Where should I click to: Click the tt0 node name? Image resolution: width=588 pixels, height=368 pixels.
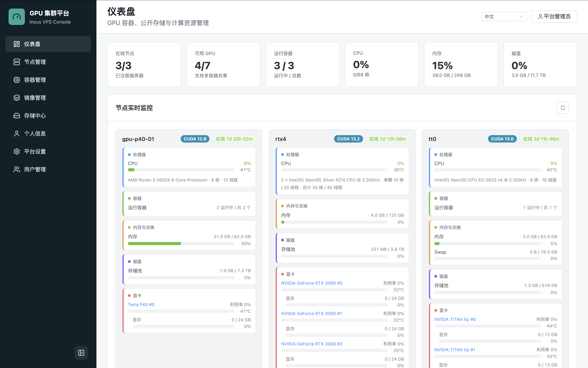click(x=432, y=139)
